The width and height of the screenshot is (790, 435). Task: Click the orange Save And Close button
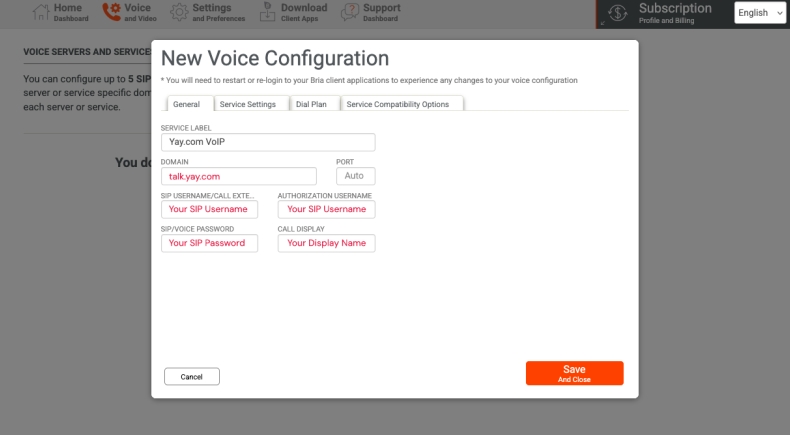(x=574, y=373)
